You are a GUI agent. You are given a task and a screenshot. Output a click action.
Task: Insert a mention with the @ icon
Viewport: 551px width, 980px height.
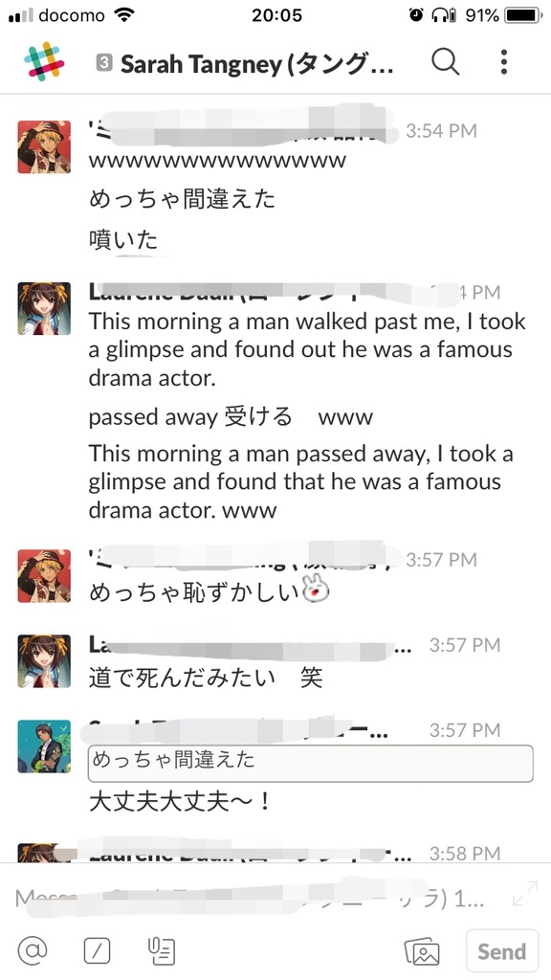tap(33, 951)
